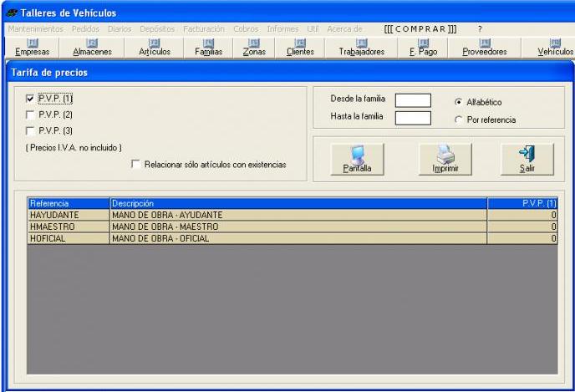Open the Diarios menu
Viewport: 575px width, 392px height.
tap(120, 29)
